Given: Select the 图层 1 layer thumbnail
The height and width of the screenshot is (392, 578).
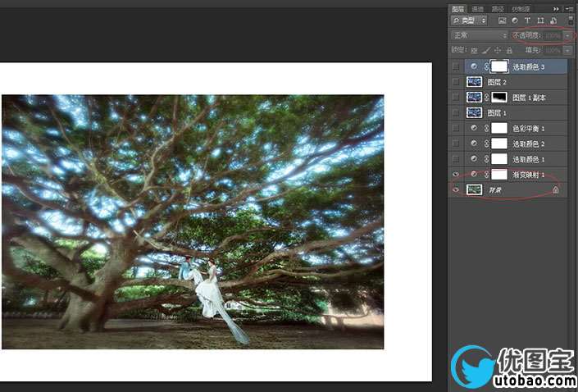Looking at the screenshot, I should 474,113.
